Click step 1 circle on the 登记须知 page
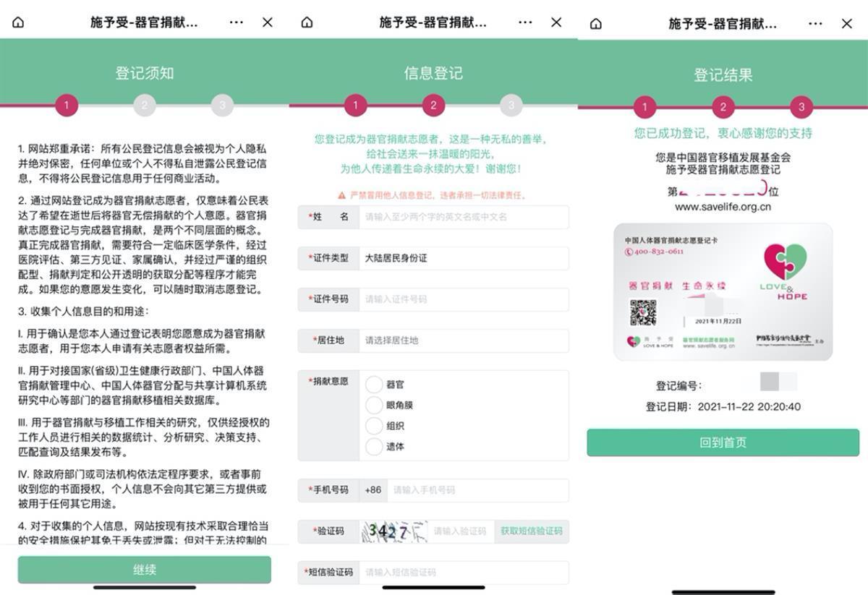 point(67,106)
